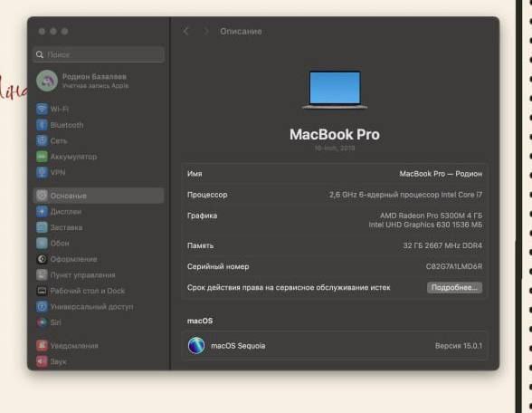Click AMD Radeon Pro 5300M 4 ГБ text
This screenshot has height=413, width=532.
pyautogui.click(x=431, y=216)
